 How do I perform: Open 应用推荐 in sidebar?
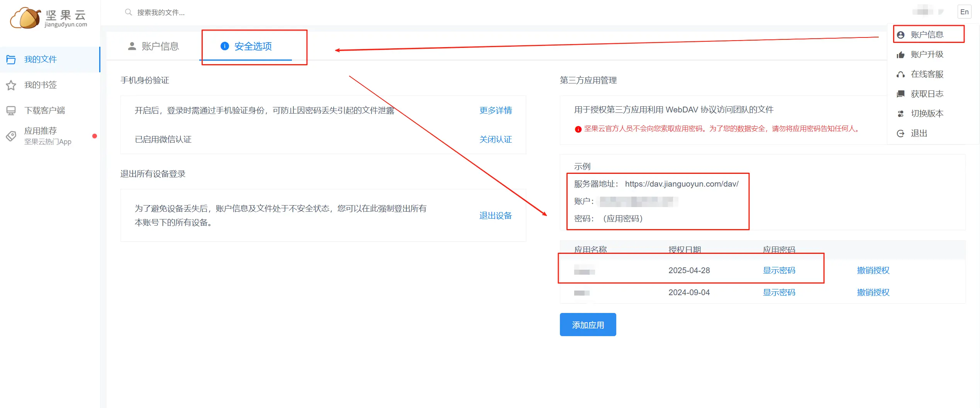click(x=50, y=136)
